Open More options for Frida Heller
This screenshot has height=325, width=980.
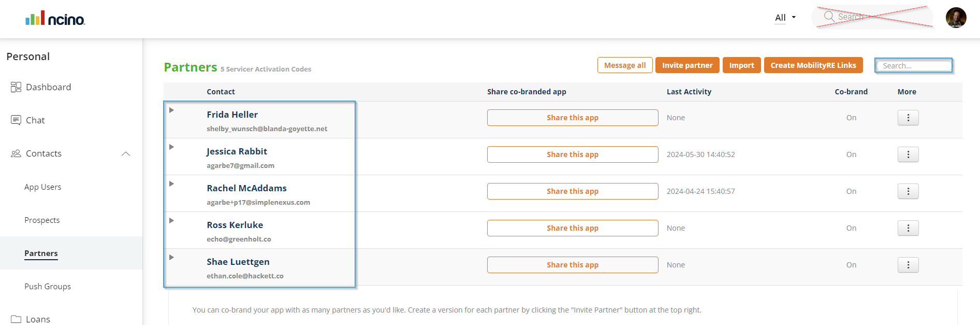click(x=908, y=118)
